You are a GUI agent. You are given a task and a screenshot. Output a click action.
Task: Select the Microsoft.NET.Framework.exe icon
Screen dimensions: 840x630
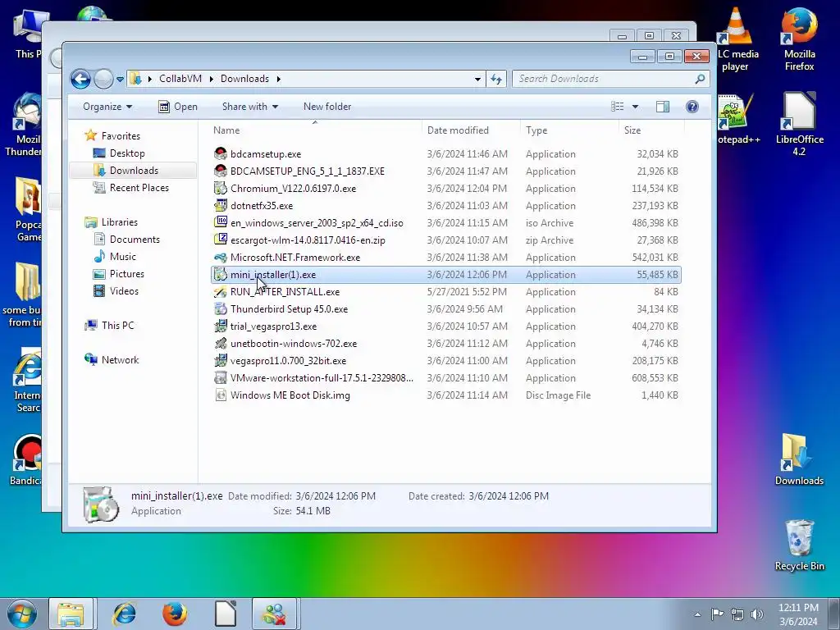[220, 257]
